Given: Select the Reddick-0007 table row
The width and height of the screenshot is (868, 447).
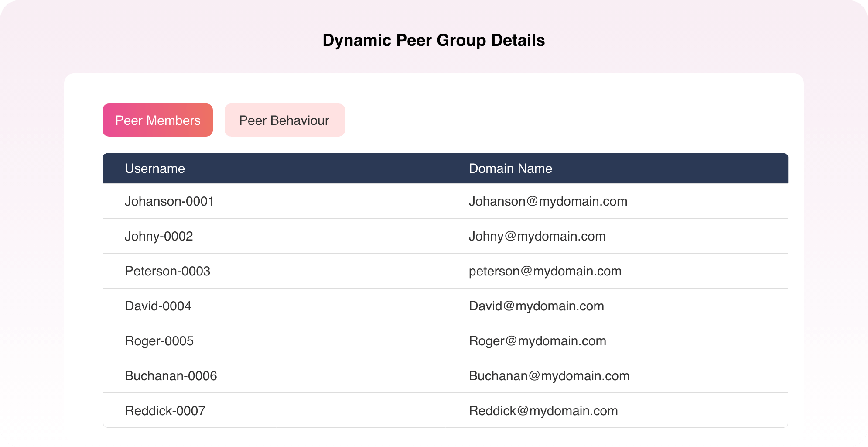Looking at the screenshot, I should (x=165, y=410).
